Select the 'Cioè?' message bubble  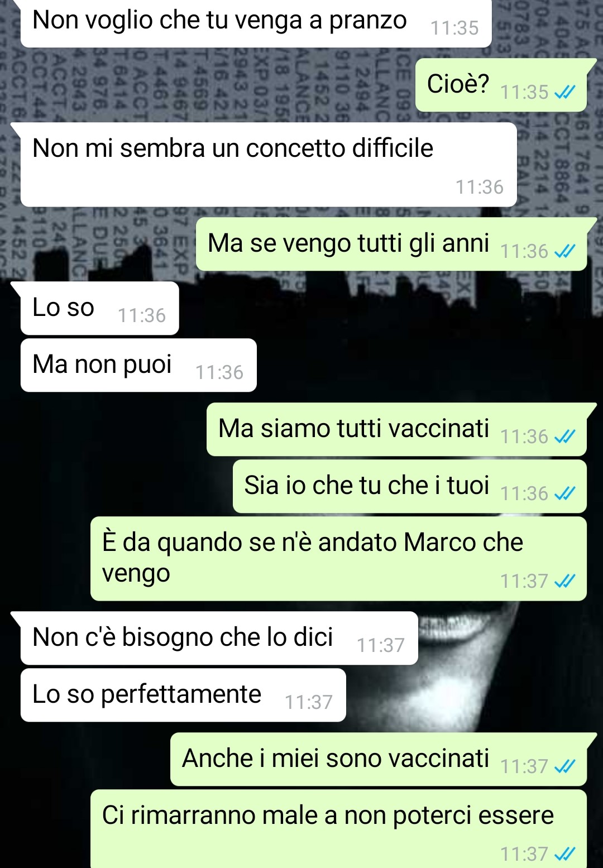(501, 85)
